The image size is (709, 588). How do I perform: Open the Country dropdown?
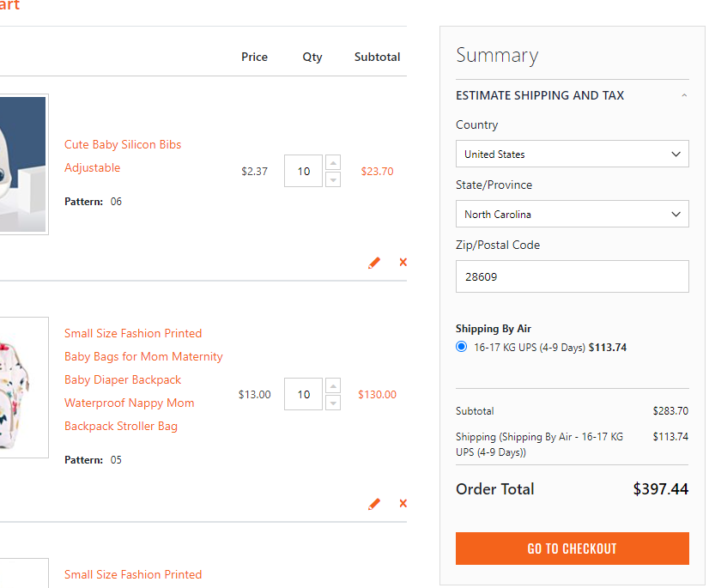point(572,154)
